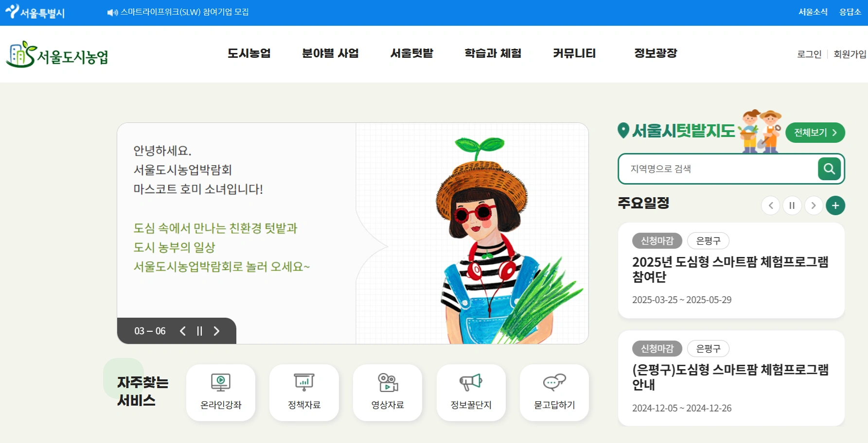Go to next 주요일정 schedule item
Screen dimensions: 868x443
pos(814,205)
